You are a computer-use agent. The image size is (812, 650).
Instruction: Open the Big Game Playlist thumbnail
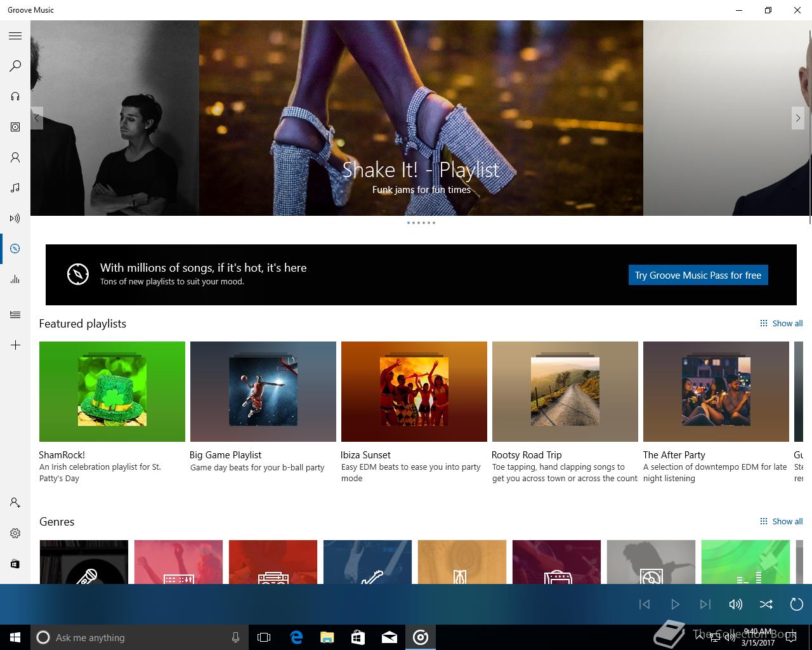click(263, 392)
